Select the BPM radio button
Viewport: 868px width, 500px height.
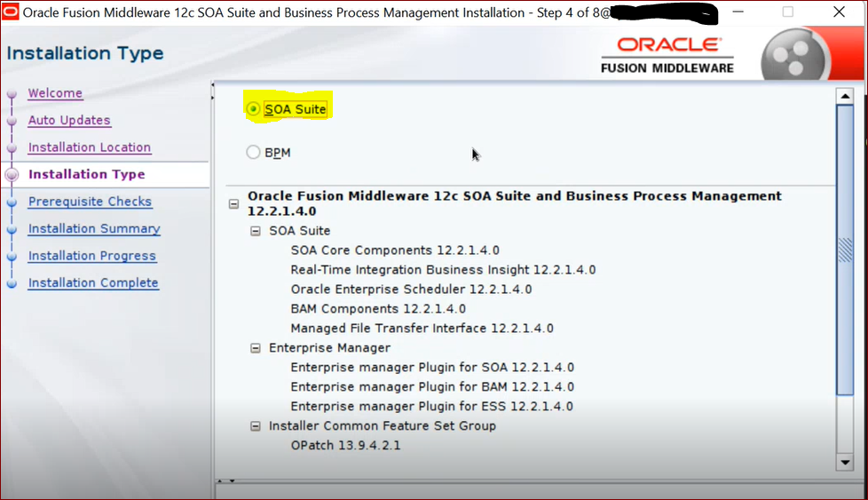pos(253,152)
